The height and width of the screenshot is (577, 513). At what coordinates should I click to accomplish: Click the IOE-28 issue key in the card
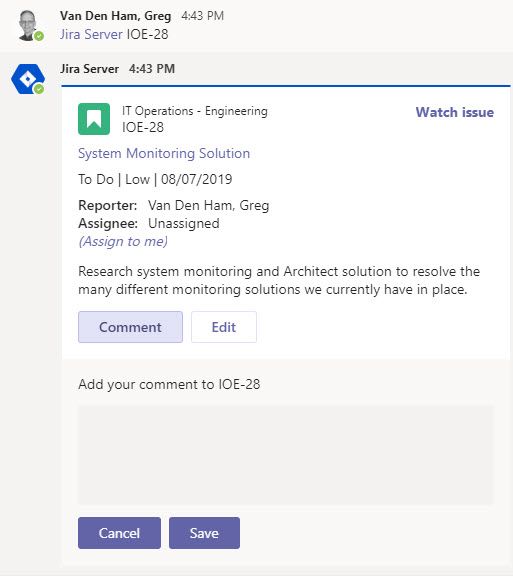(x=143, y=127)
